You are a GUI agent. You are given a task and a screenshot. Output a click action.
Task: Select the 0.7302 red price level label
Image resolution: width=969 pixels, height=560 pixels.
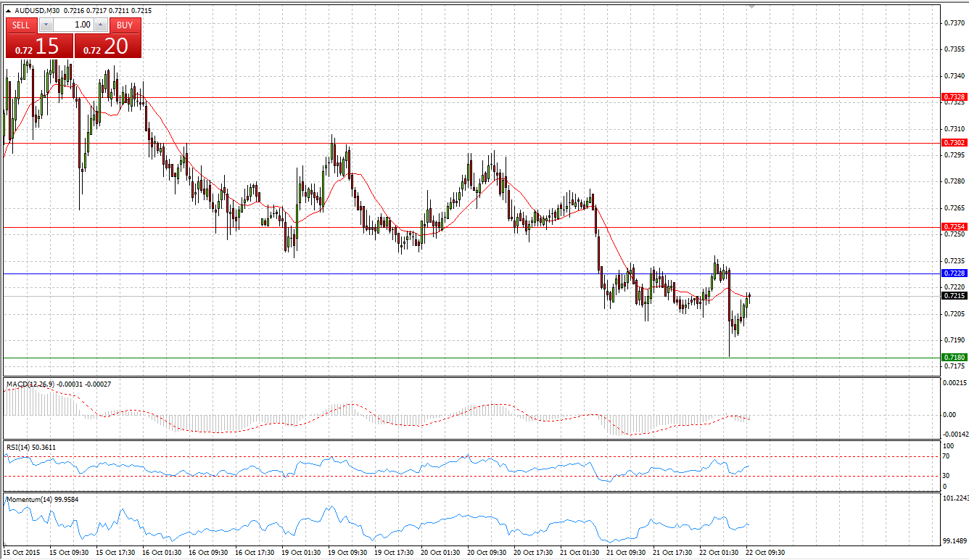pos(954,143)
